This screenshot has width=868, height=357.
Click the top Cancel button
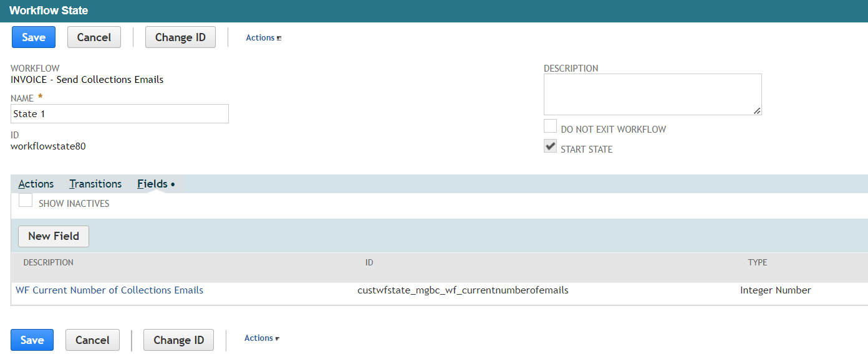(94, 37)
